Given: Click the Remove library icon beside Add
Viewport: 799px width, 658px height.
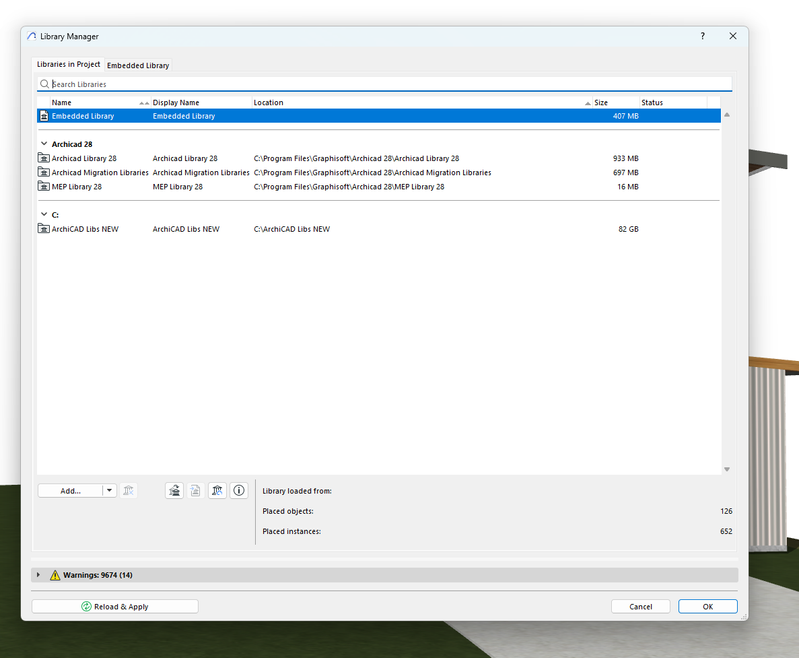Looking at the screenshot, I should pyautogui.click(x=128, y=490).
